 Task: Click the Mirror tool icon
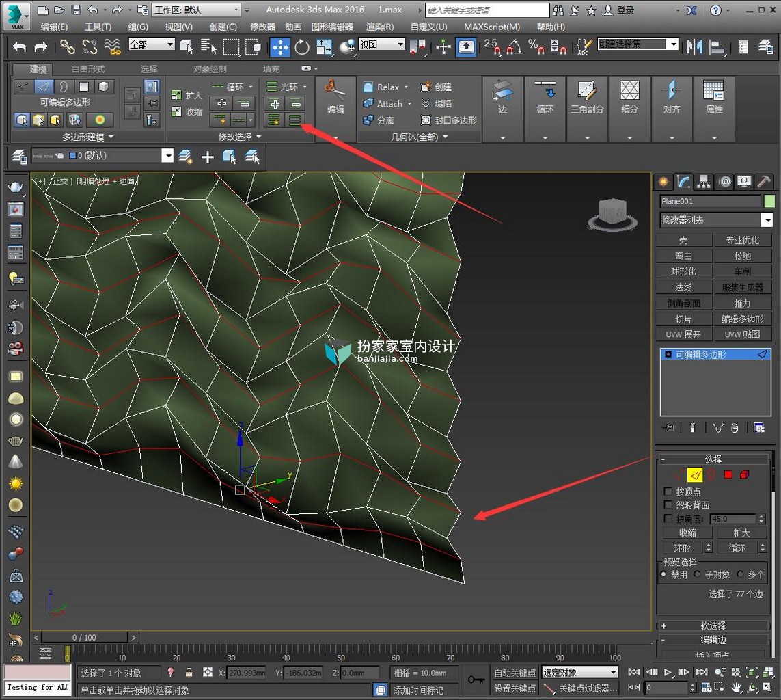(694, 47)
